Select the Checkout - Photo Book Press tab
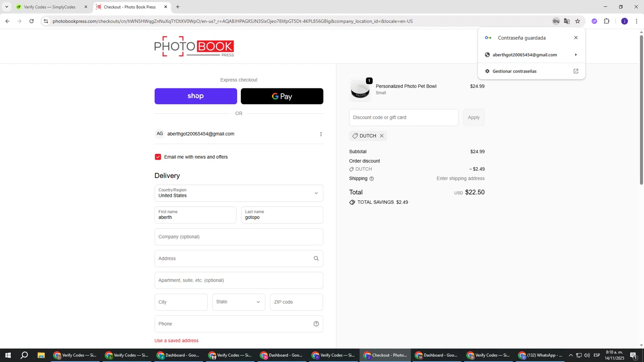The width and height of the screenshot is (644, 362). coord(132,7)
